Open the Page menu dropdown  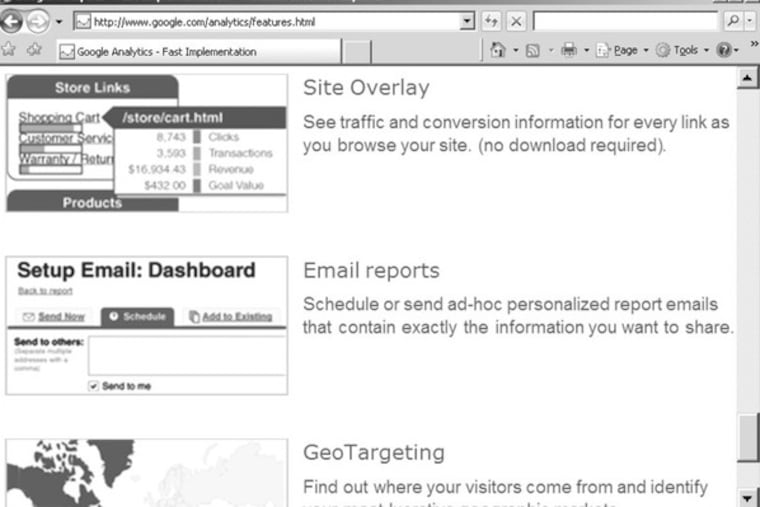click(620, 50)
